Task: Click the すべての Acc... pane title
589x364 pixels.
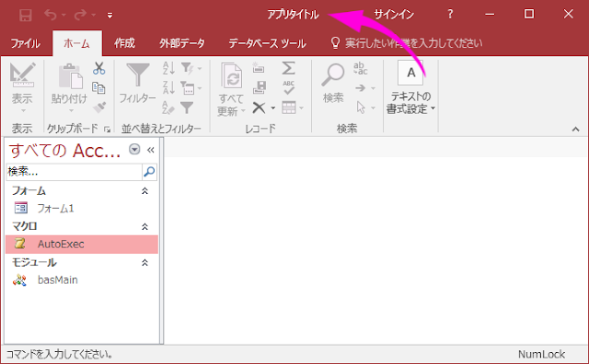Action: pyautogui.click(x=64, y=151)
